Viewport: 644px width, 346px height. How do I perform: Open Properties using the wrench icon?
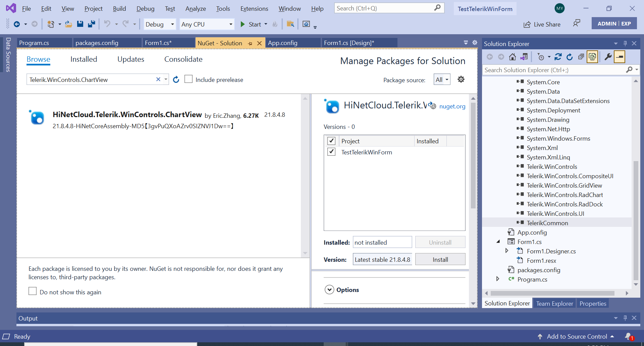[x=608, y=56]
